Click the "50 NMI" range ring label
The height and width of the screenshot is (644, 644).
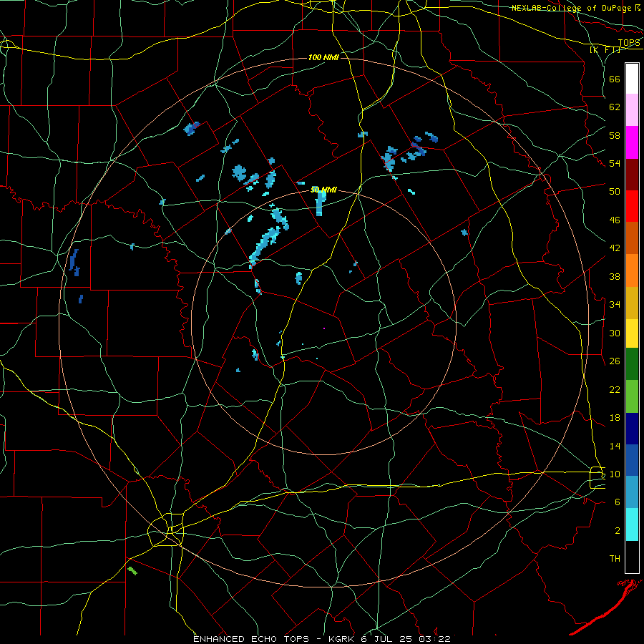click(x=323, y=190)
